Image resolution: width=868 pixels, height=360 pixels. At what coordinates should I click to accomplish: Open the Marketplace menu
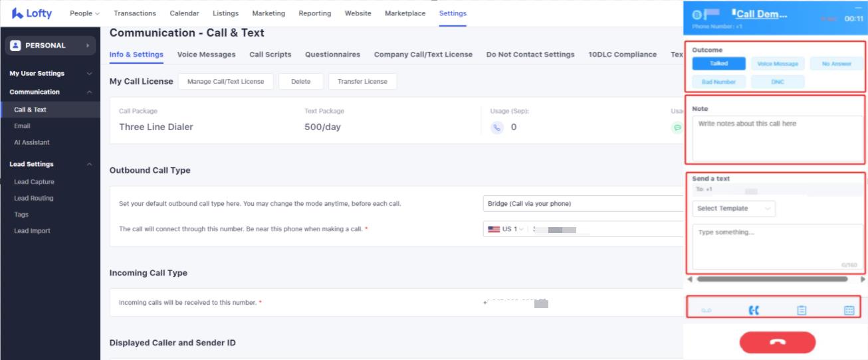point(405,13)
